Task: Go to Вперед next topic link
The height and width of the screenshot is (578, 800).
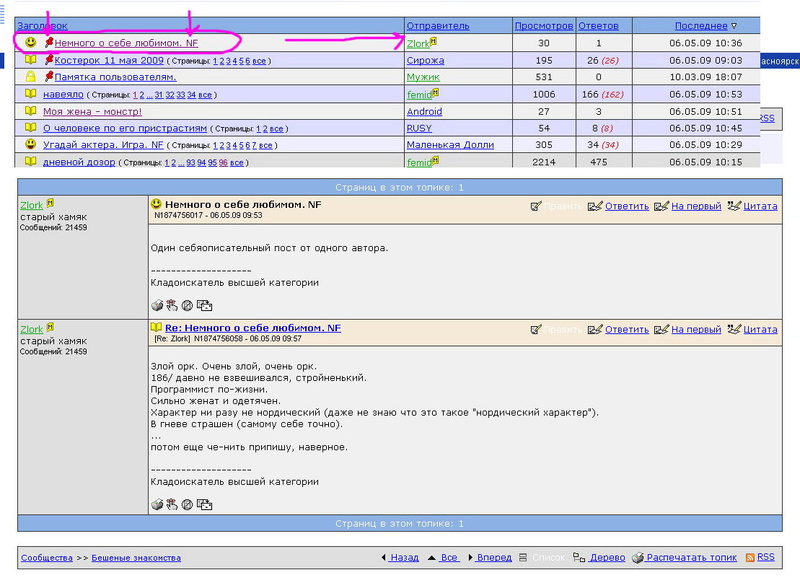Action: coord(494,558)
